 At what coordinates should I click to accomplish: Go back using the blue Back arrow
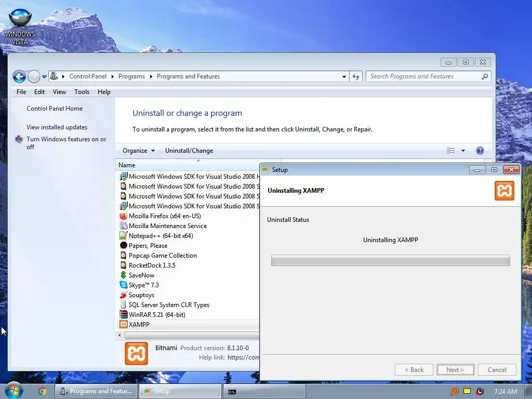(x=19, y=77)
